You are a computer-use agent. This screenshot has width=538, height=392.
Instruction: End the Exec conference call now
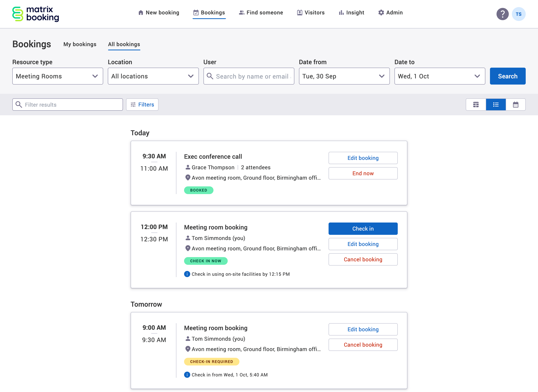[363, 173]
